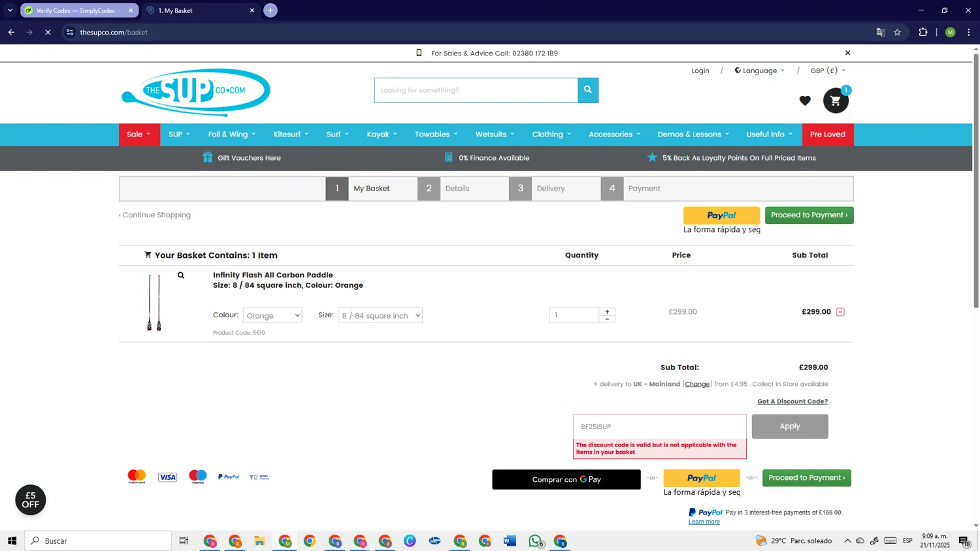Expand the SUP menu

coord(179,134)
